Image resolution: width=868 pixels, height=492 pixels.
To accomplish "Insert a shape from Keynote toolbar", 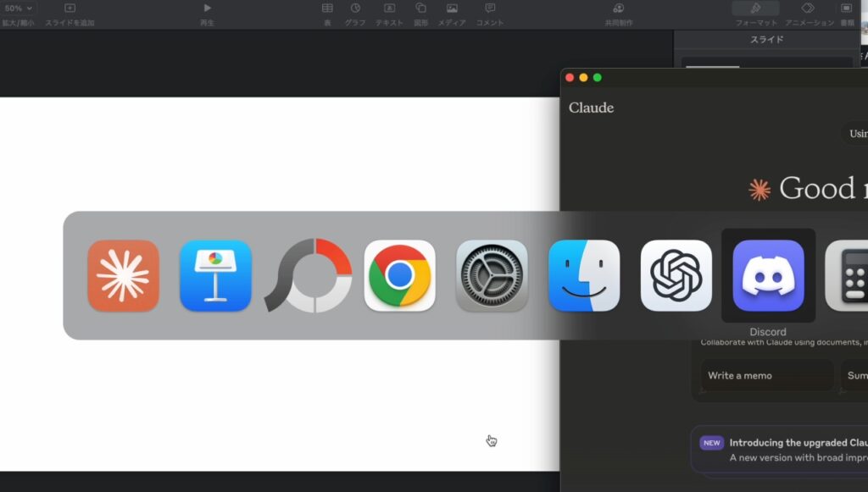I will (420, 14).
